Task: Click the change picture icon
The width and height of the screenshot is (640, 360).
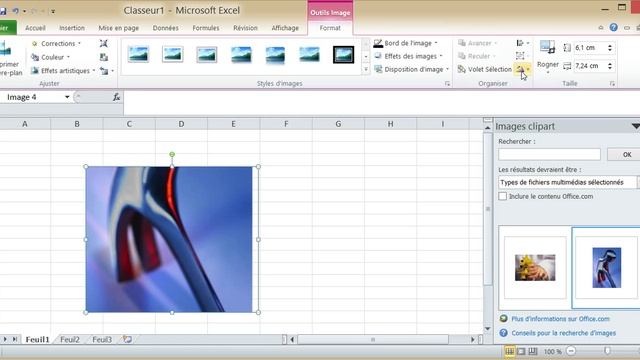Action: pos(104,57)
